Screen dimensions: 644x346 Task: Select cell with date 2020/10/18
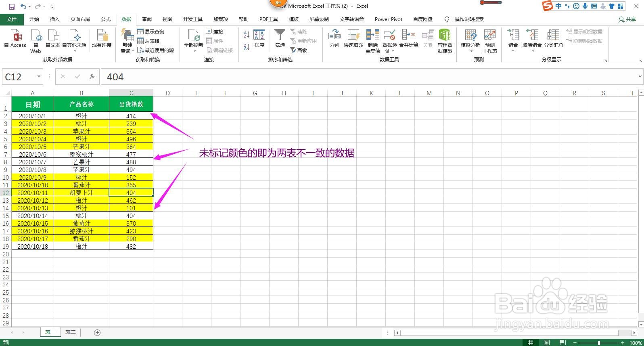(33, 246)
